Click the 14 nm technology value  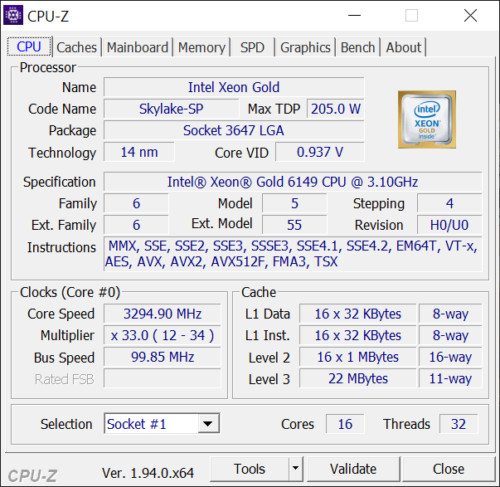pyautogui.click(x=139, y=152)
